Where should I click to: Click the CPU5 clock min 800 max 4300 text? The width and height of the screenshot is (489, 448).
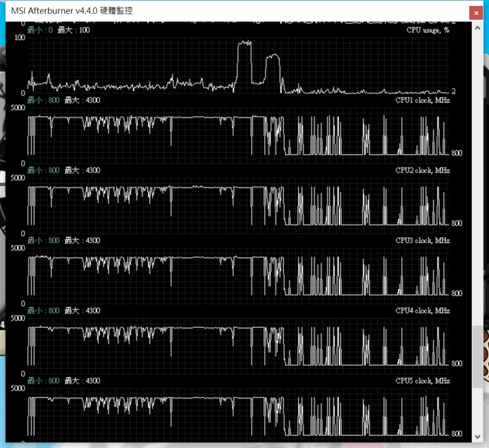click(x=64, y=381)
